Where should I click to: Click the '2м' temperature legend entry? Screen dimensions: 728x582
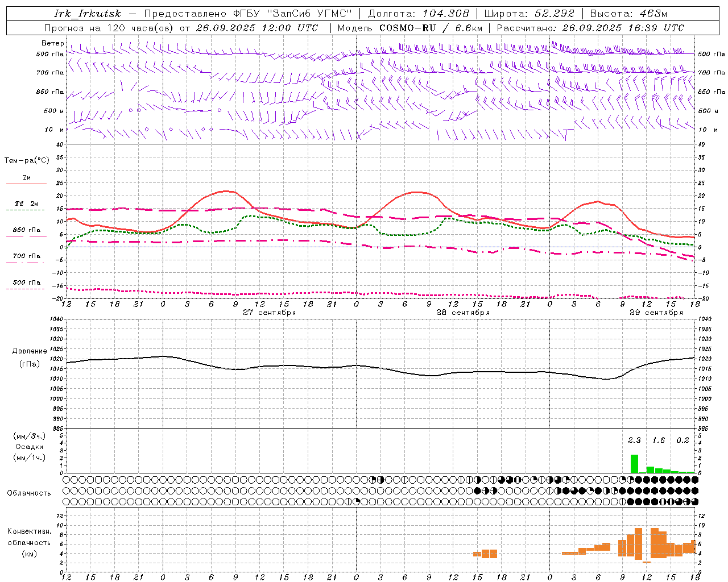tap(27, 178)
